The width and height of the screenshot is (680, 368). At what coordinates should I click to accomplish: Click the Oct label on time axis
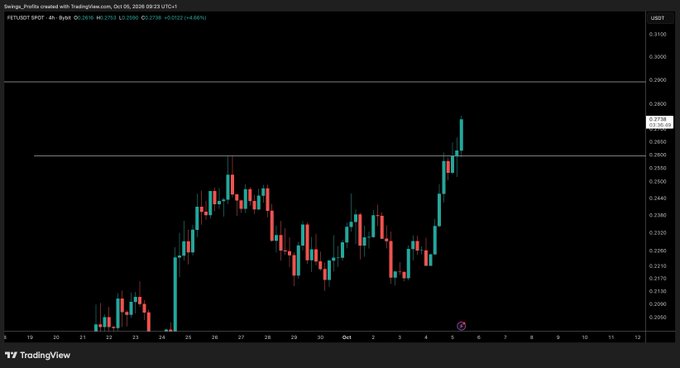(347, 337)
